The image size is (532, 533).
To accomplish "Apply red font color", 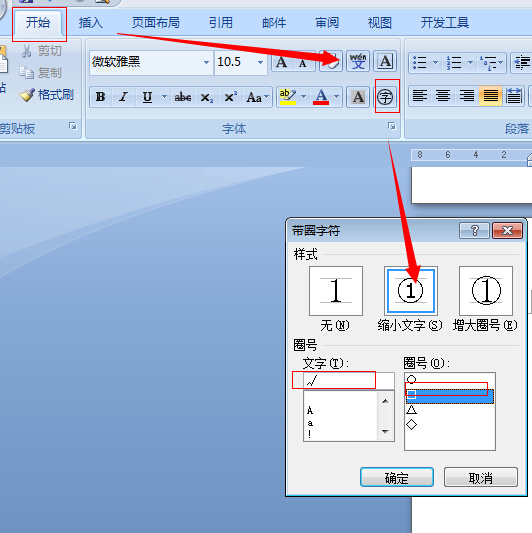I will click(x=321, y=97).
